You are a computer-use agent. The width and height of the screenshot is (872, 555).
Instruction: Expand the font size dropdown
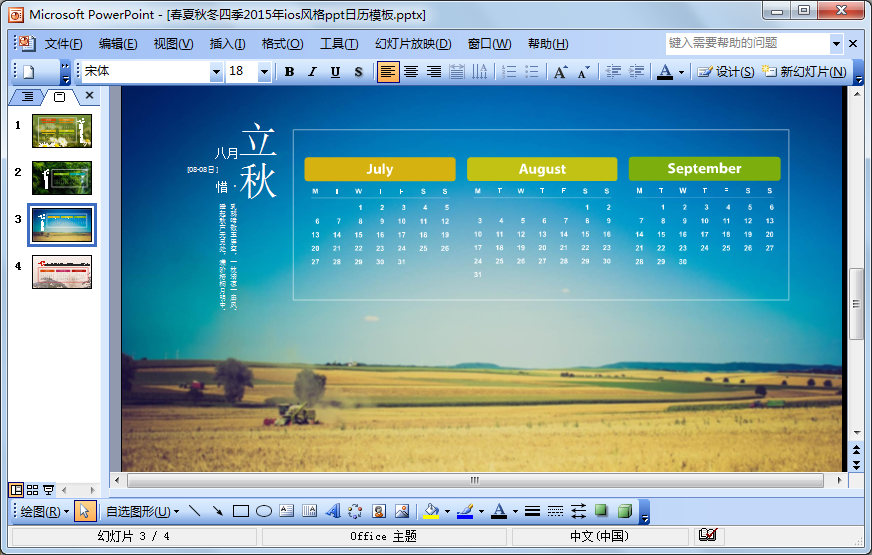tap(264, 72)
